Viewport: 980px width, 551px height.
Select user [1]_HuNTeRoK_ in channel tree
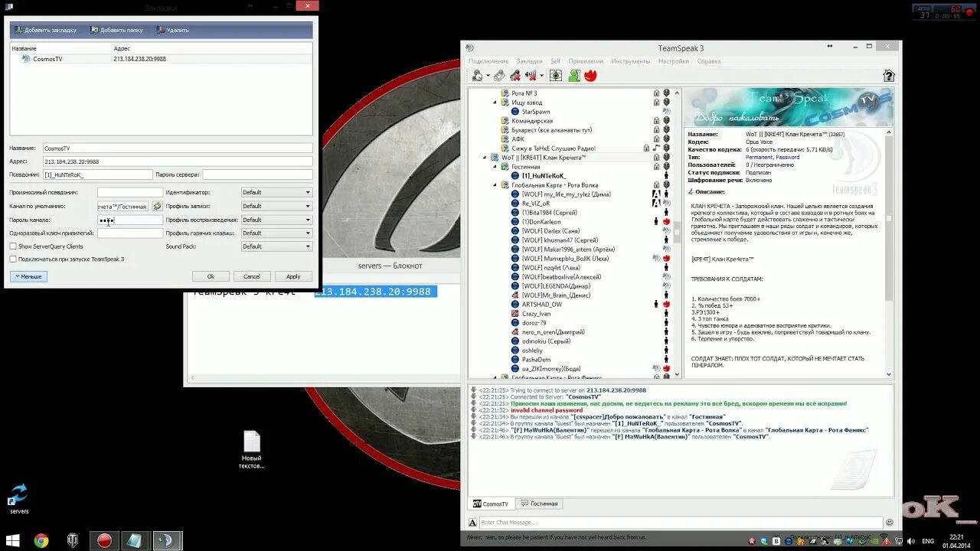[x=543, y=176]
